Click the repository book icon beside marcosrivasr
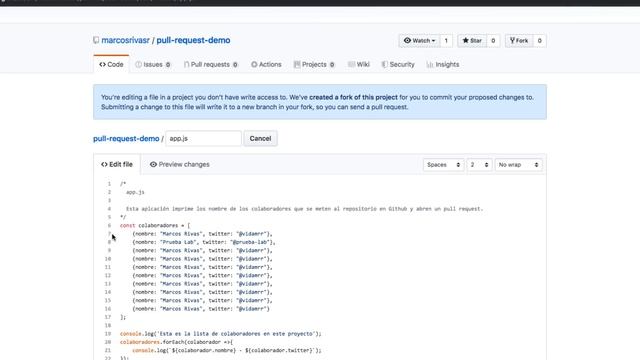 [x=96, y=40]
